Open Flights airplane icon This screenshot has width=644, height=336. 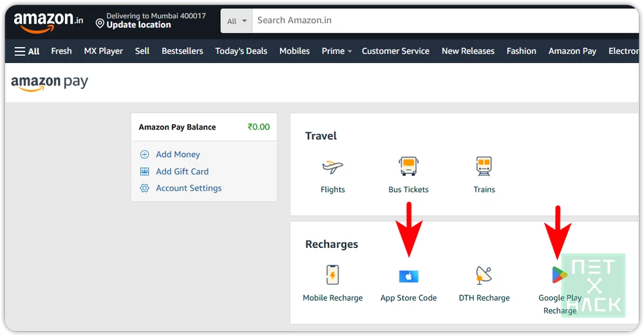333,166
